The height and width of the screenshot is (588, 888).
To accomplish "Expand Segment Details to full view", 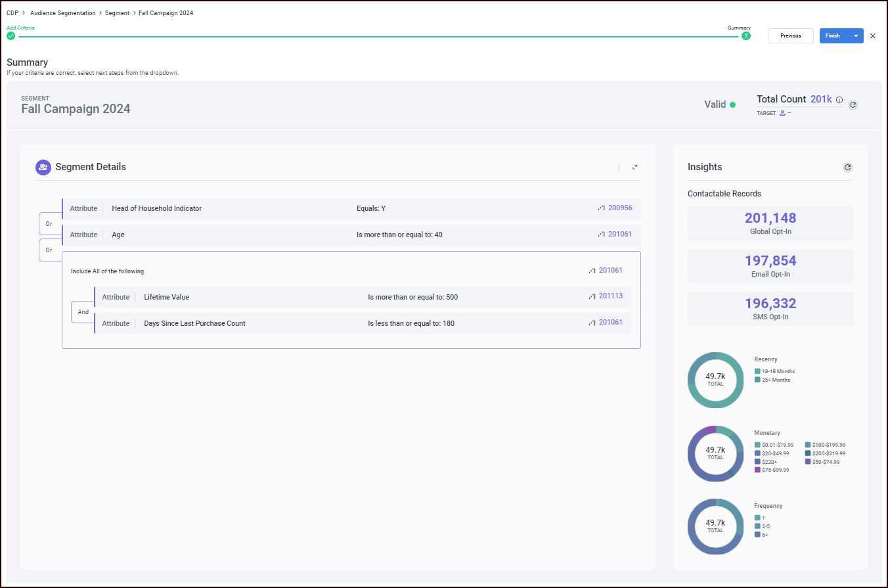I will coord(634,168).
